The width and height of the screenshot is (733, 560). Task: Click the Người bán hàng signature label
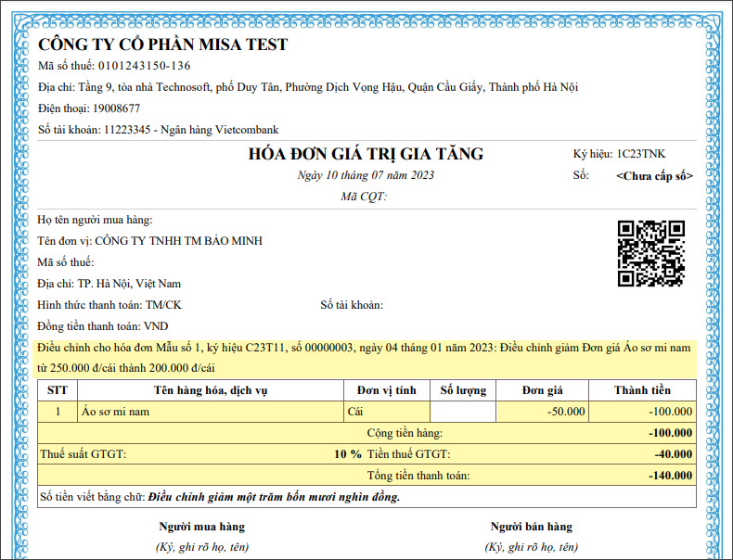click(531, 527)
